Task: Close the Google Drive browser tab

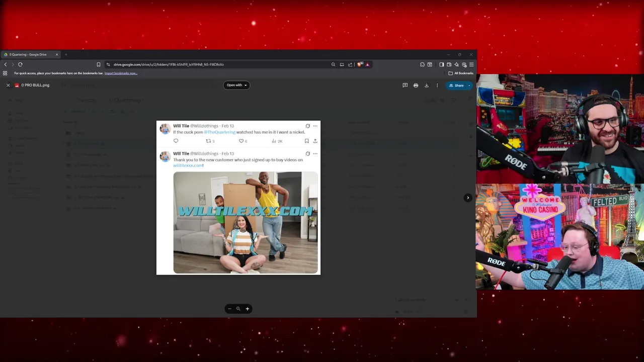Action: pyautogui.click(x=57, y=54)
